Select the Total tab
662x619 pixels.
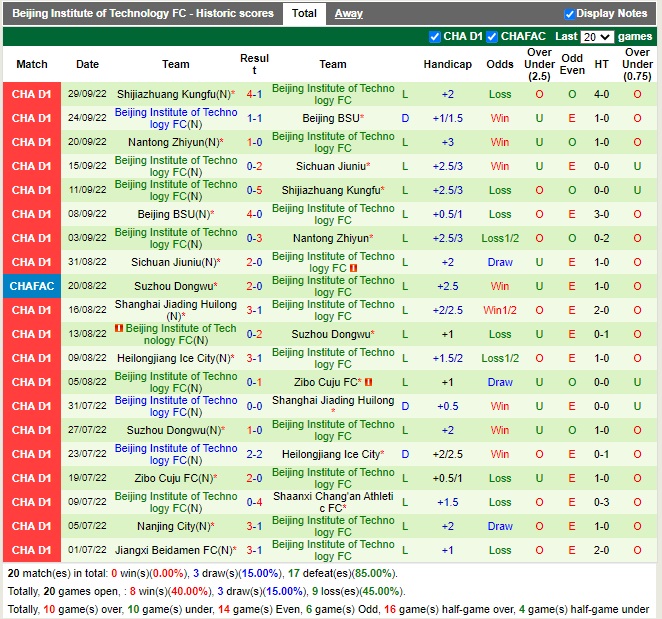304,14
